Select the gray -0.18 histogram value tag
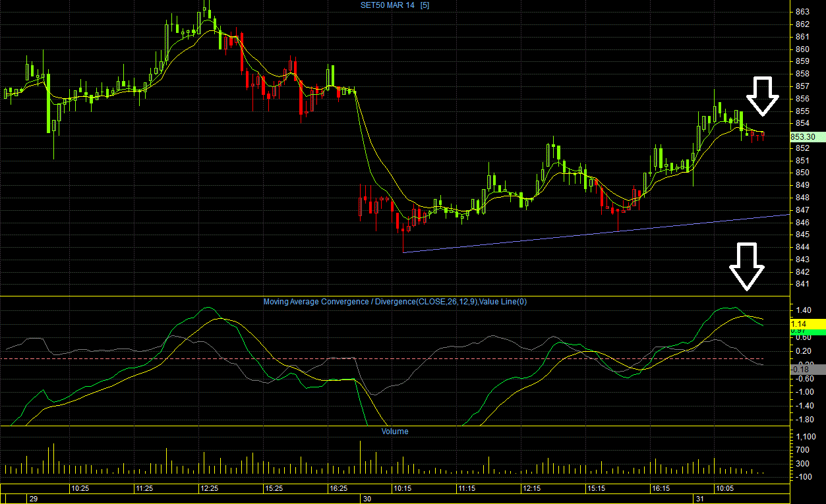The height and width of the screenshot is (504, 826). click(807, 370)
